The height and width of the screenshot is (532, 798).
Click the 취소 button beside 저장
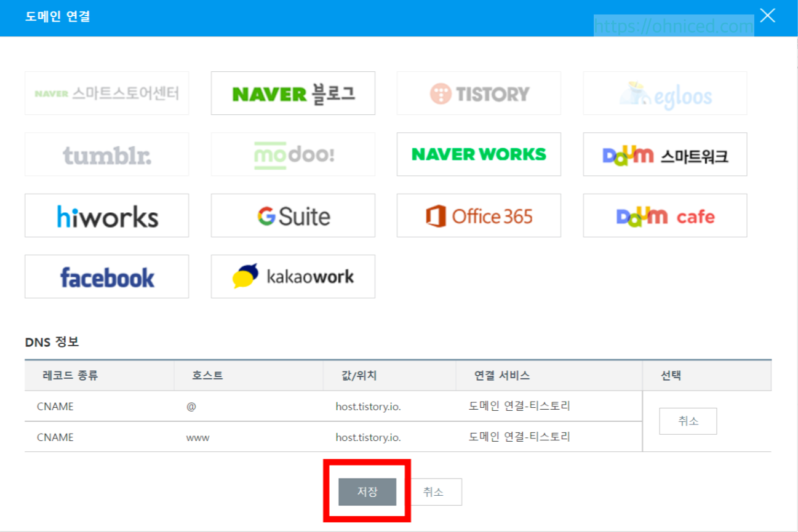point(433,492)
